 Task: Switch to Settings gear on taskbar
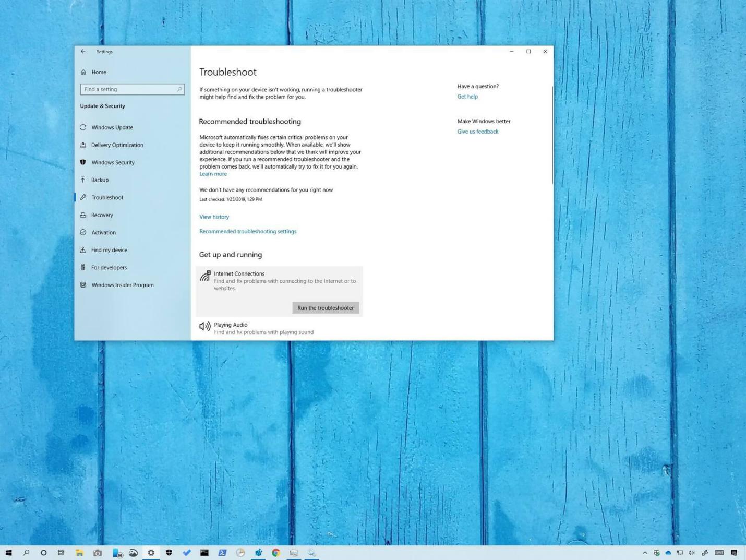coord(151,553)
